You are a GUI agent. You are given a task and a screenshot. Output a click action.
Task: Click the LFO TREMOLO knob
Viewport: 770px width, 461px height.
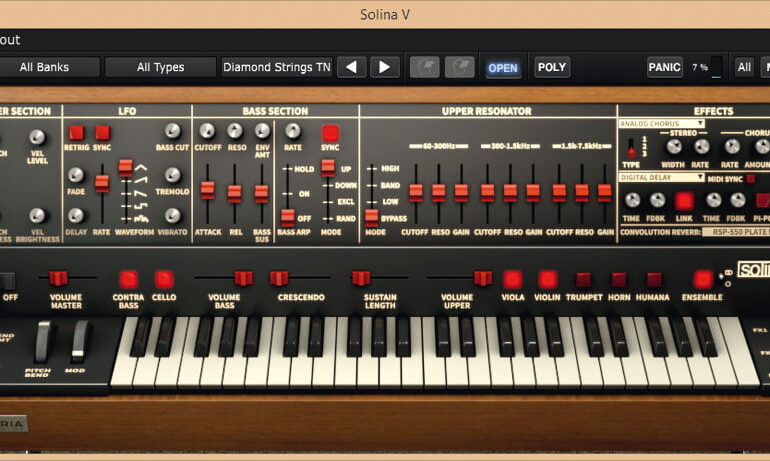click(172, 175)
